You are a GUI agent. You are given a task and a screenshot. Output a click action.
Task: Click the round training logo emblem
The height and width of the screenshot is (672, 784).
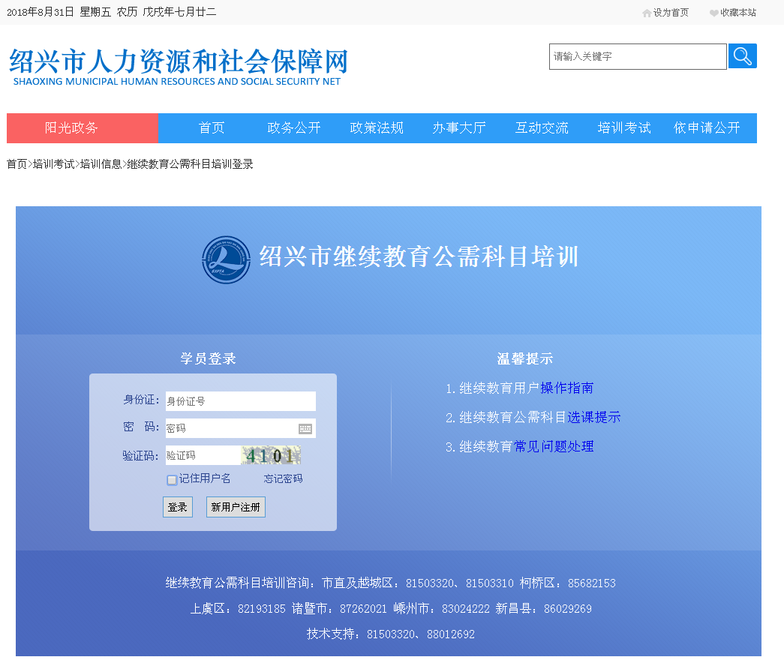pyautogui.click(x=226, y=259)
